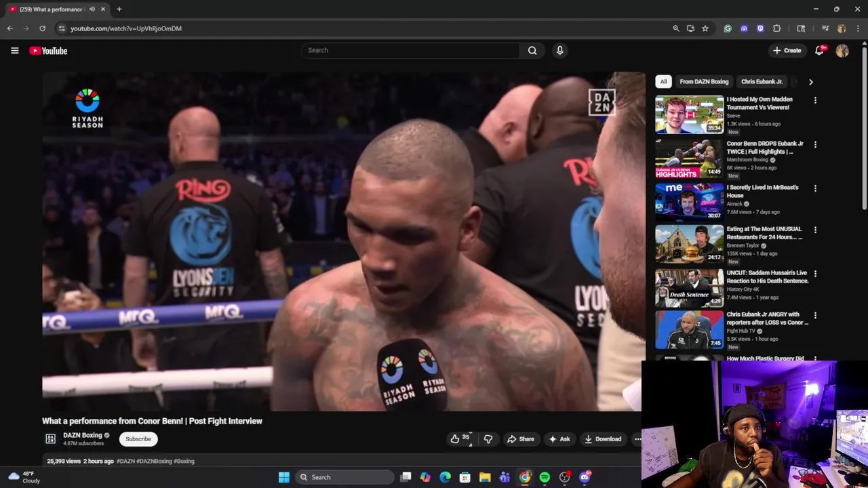Open options for UNUSUAL Restaurants video
This screenshot has width=868, height=488.
click(x=815, y=230)
